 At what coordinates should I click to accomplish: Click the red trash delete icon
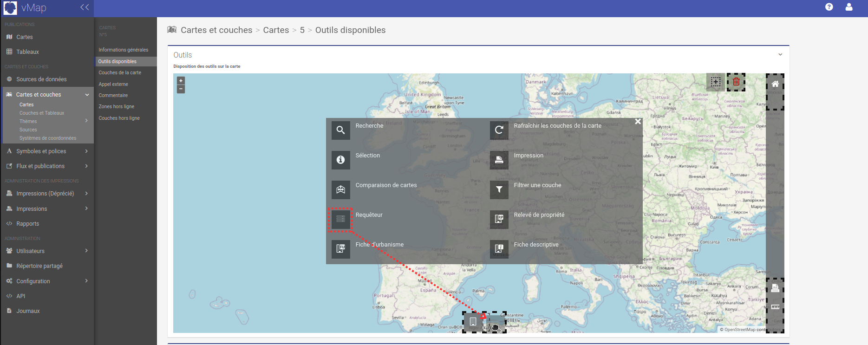736,82
